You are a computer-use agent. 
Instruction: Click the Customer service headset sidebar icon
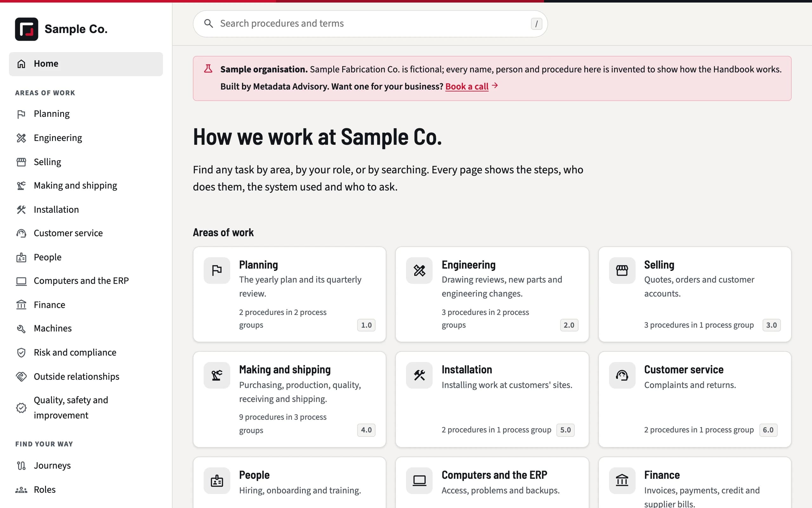coord(21,233)
